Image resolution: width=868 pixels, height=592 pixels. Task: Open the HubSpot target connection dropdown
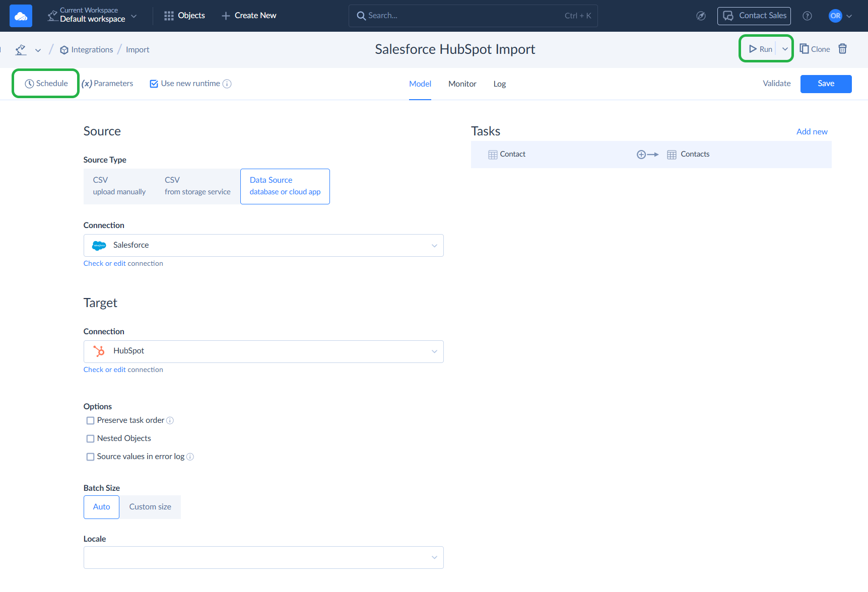(x=434, y=352)
